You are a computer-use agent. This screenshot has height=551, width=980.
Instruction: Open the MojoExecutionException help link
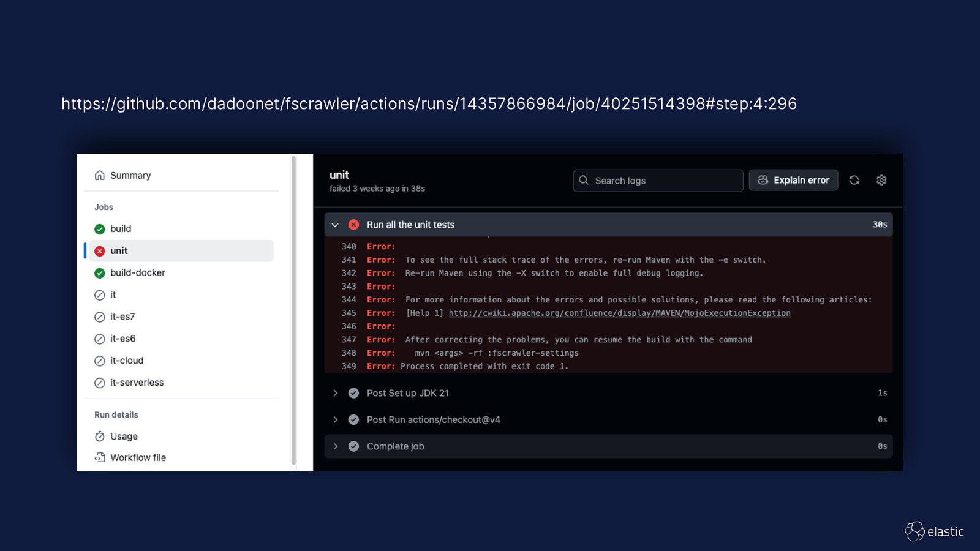(619, 313)
